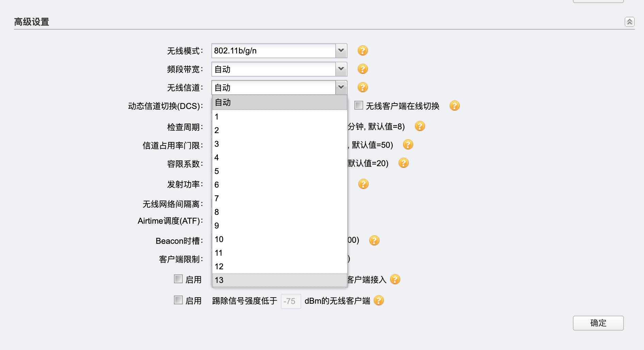Select channel 6 from channel list
This screenshot has height=350, width=644.
(279, 185)
